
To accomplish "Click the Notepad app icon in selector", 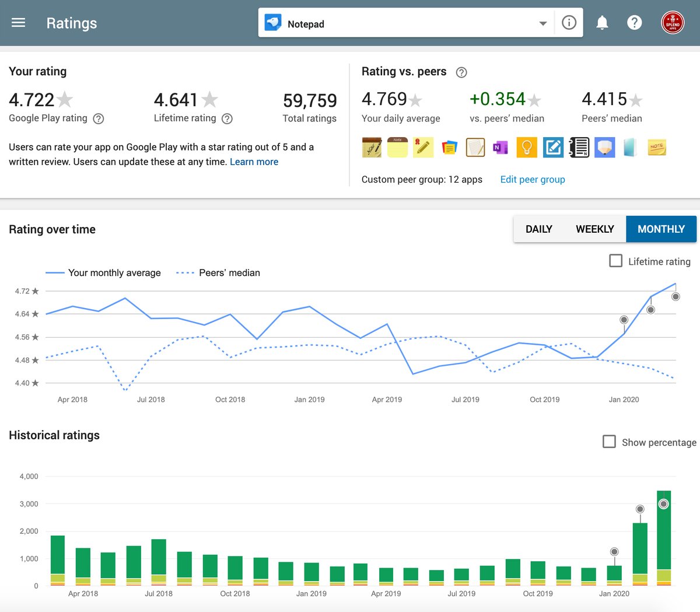I will 273,23.
